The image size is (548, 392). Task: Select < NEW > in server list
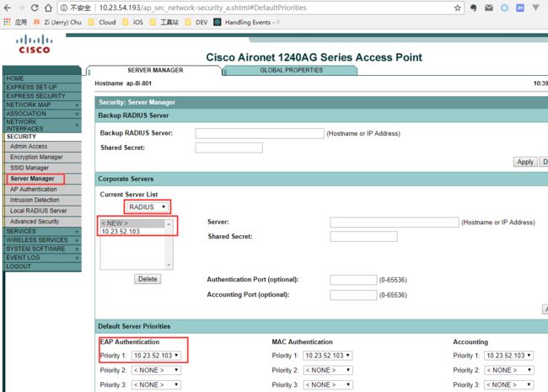tap(132, 223)
